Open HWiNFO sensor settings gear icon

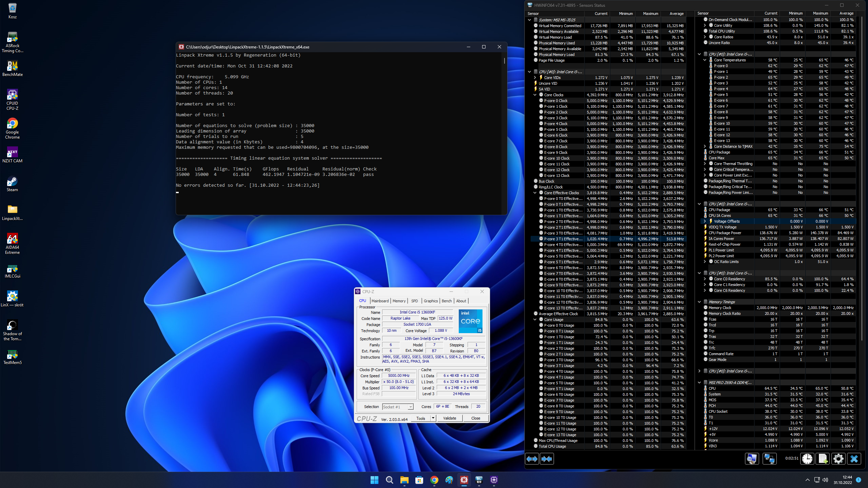(x=838, y=459)
